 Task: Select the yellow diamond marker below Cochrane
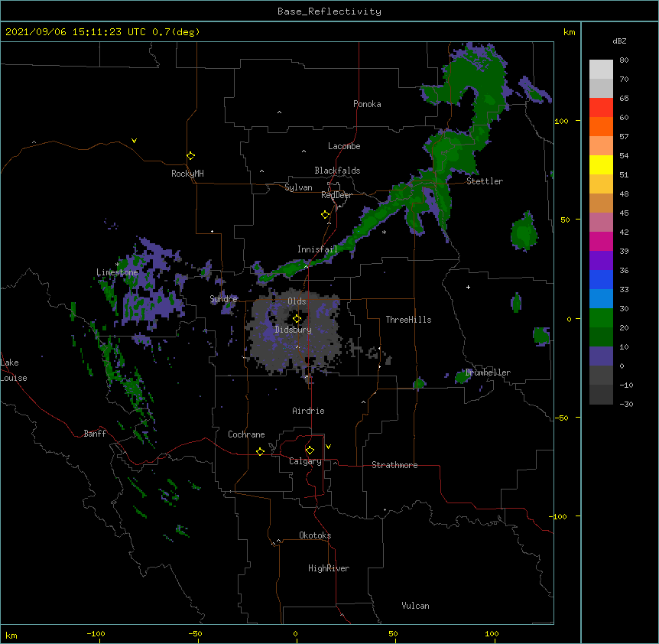click(x=260, y=451)
